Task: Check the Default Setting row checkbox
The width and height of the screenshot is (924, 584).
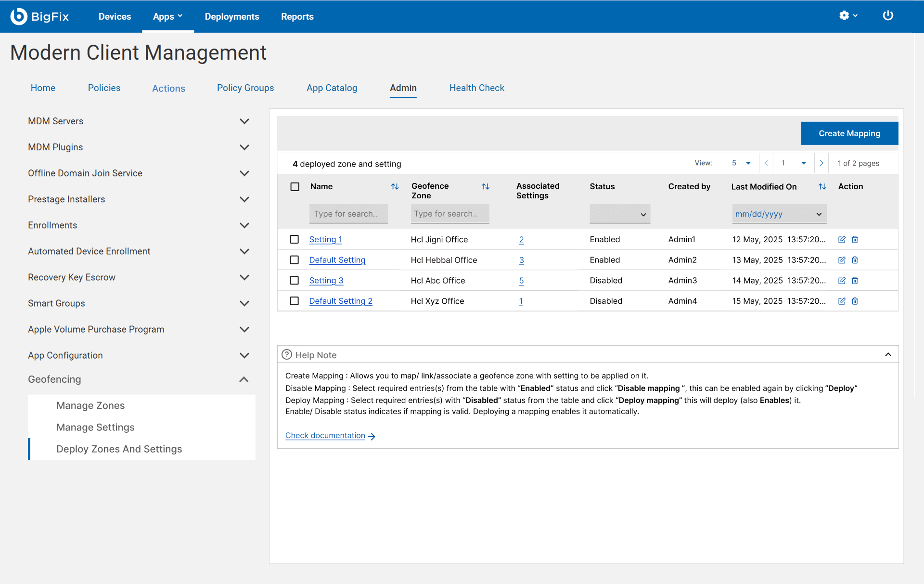Action: coord(295,260)
